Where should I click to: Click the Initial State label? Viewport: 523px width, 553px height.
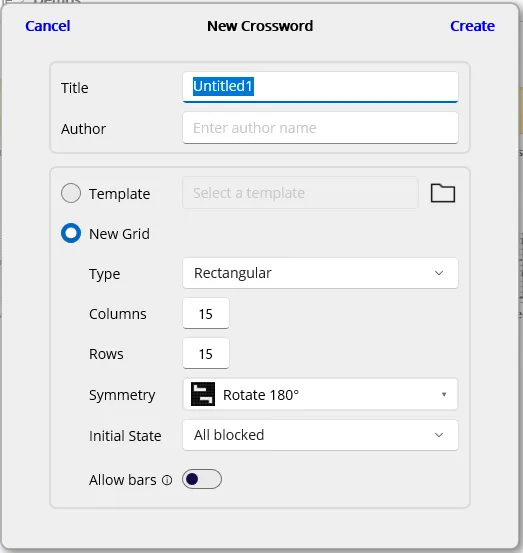click(x=125, y=436)
